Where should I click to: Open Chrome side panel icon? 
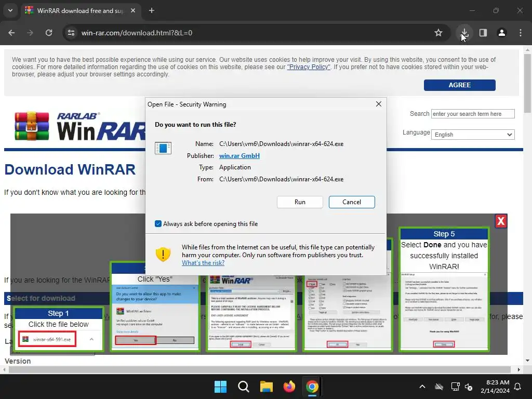pyautogui.click(x=483, y=33)
